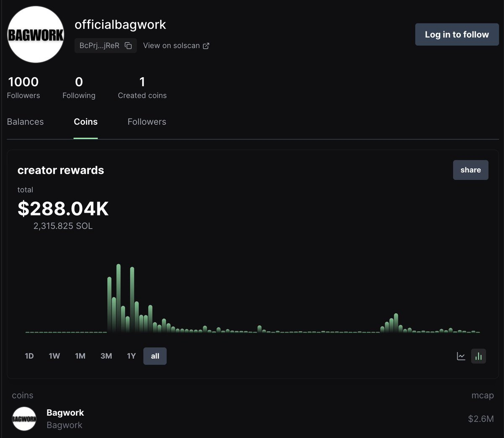Switch chart to bar view

[478, 356]
